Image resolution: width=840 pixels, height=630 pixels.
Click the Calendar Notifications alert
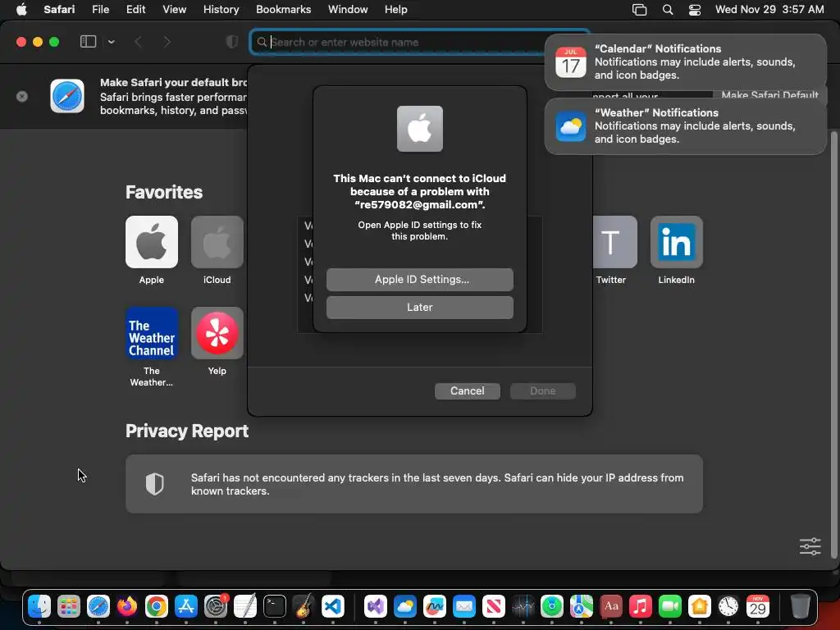point(685,62)
